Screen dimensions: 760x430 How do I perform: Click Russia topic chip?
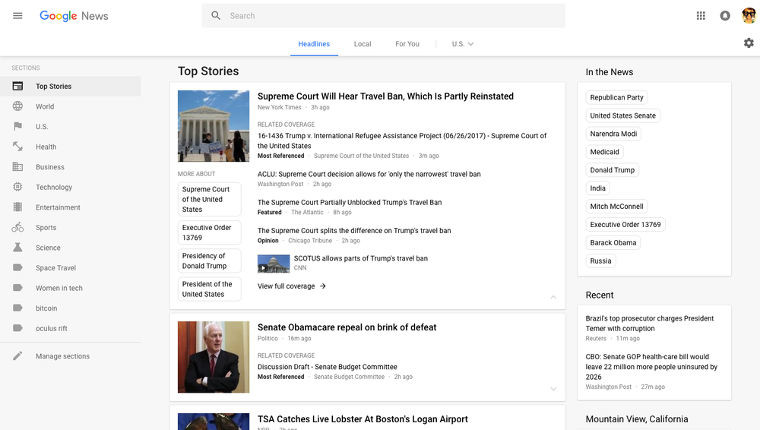[x=601, y=261]
